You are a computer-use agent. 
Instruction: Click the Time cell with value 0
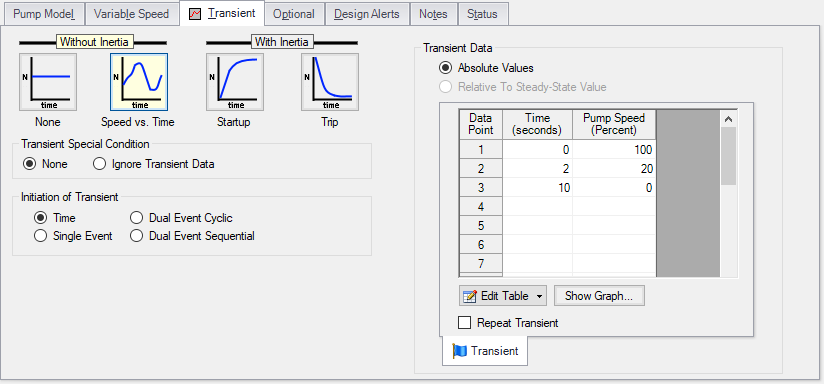tap(537, 150)
